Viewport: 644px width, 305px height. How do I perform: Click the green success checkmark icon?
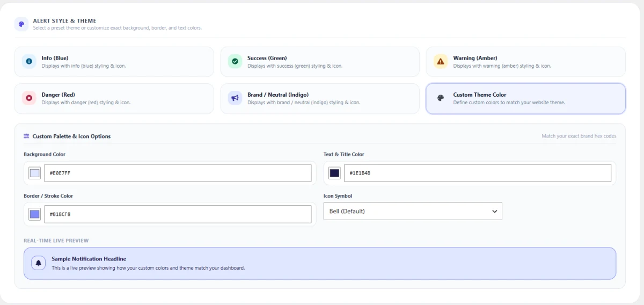click(x=235, y=61)
